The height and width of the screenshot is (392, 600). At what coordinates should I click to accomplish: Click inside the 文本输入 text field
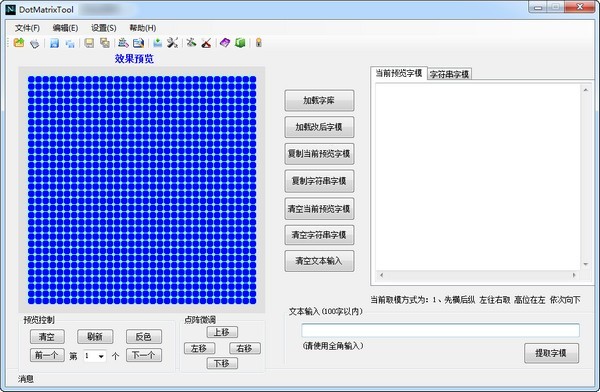click(440, 330)
